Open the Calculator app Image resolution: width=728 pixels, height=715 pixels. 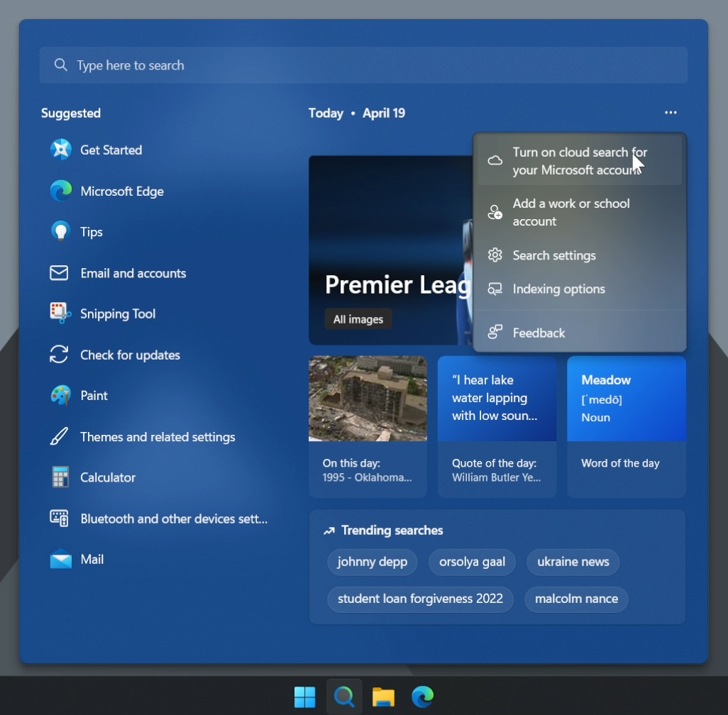click(108, 477)
